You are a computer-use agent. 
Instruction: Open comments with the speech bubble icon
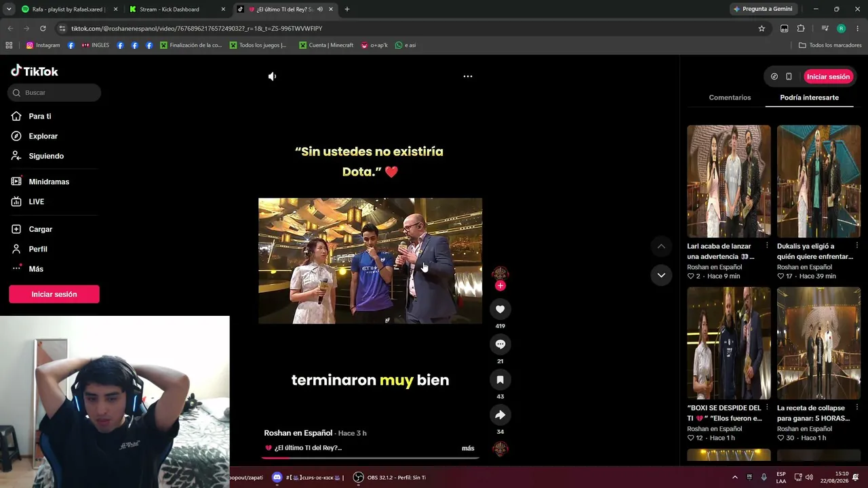[500, 344]
